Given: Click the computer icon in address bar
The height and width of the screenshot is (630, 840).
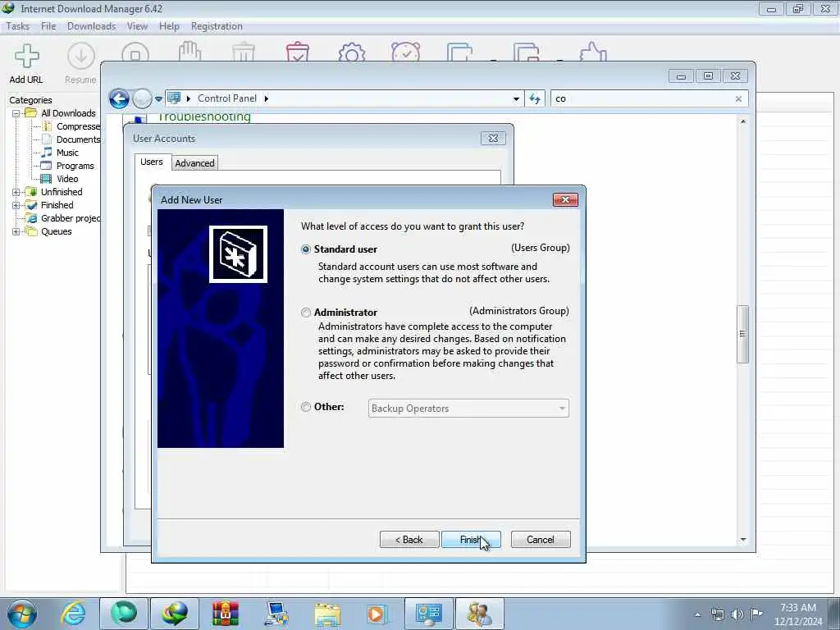Looking at the screenshot, I should point(174,98).
